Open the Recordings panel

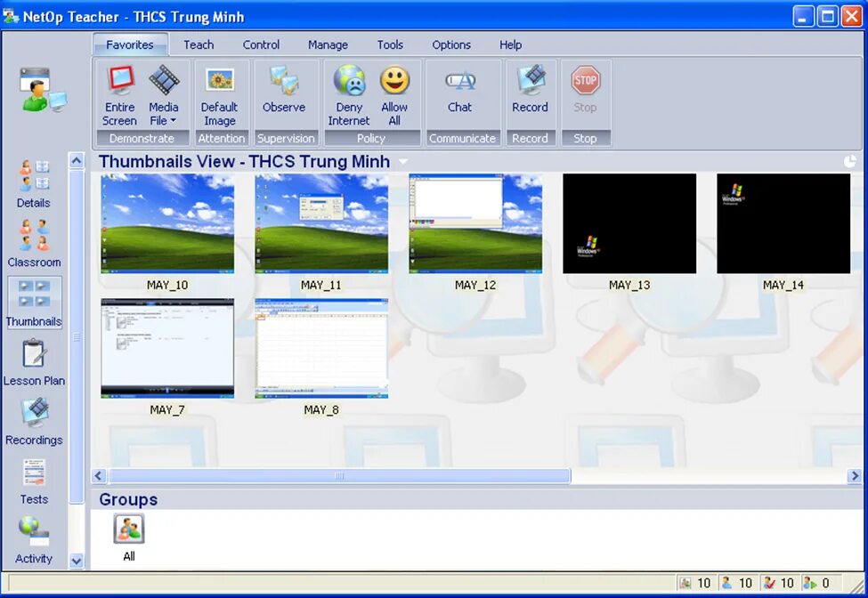(x=34, y=423)
